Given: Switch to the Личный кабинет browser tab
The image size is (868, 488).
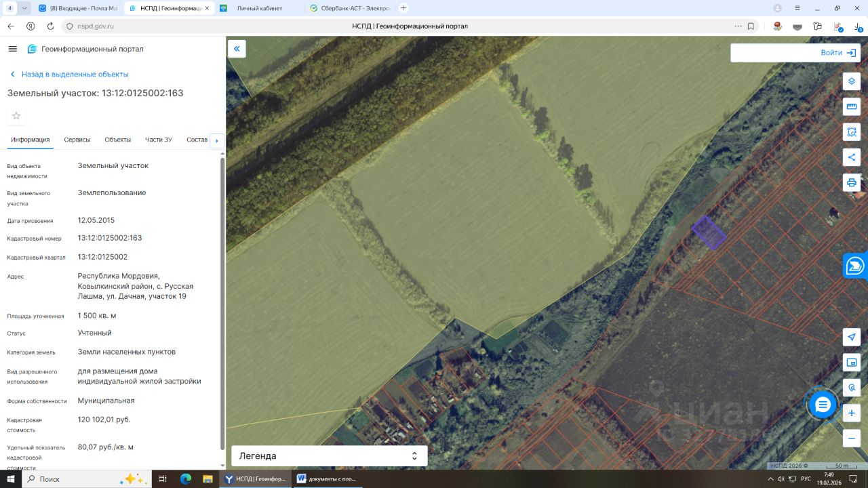Looking at the screenshot, I should click(259, 8).
